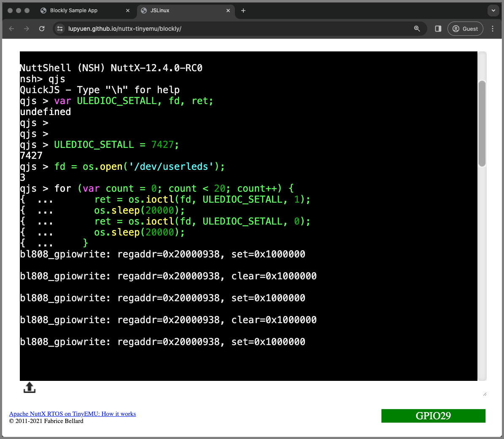Close the JSLinux tab
The image size is (504, 439).
(228, 11)
